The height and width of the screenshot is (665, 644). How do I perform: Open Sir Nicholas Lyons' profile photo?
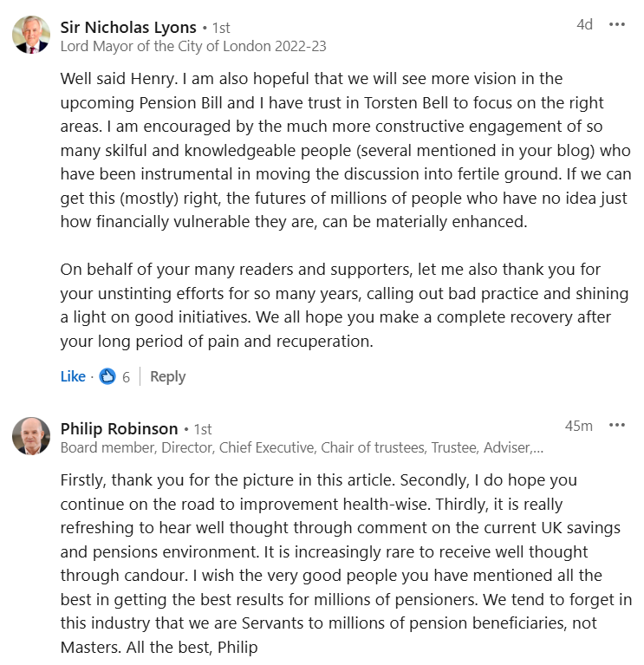tap(31, 35)
